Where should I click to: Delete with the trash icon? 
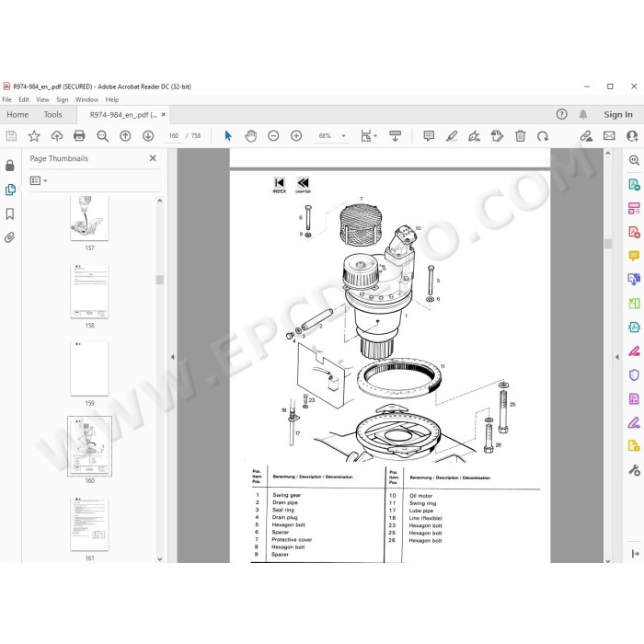(x=521, y=136)
